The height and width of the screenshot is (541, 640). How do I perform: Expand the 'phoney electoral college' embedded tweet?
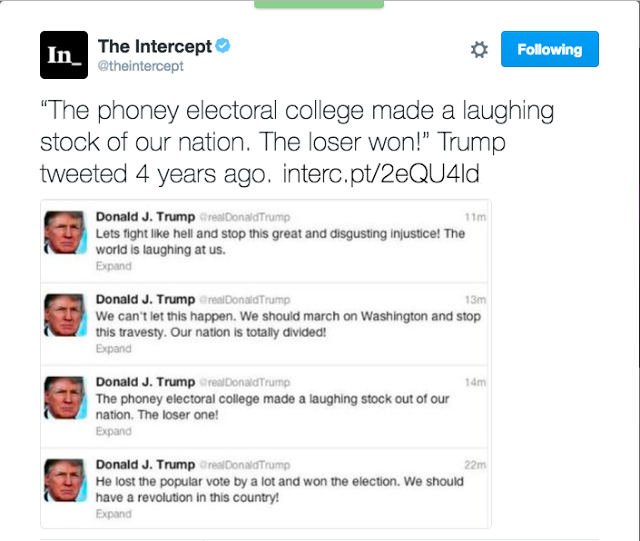(113, 431)
